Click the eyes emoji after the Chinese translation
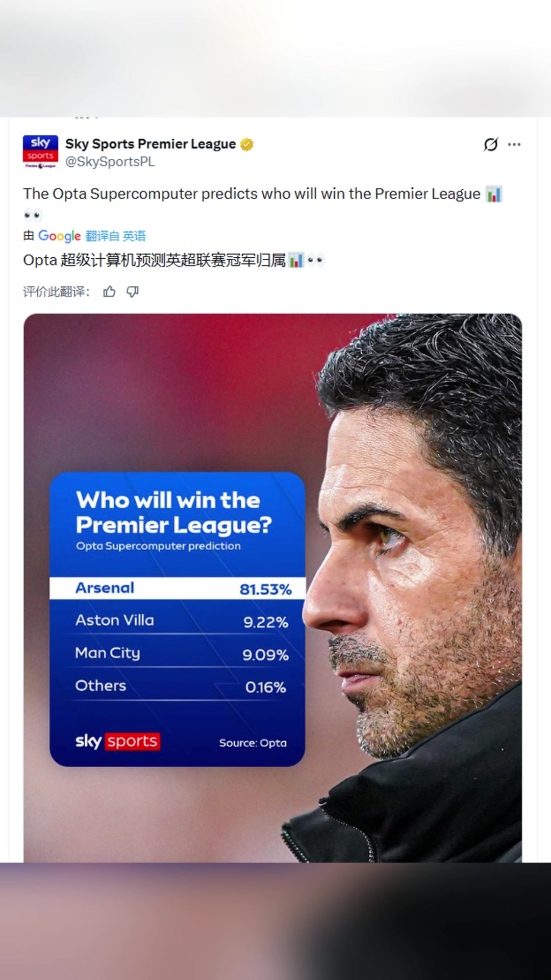Screen dimensions: 551x980 click(316, 260)
